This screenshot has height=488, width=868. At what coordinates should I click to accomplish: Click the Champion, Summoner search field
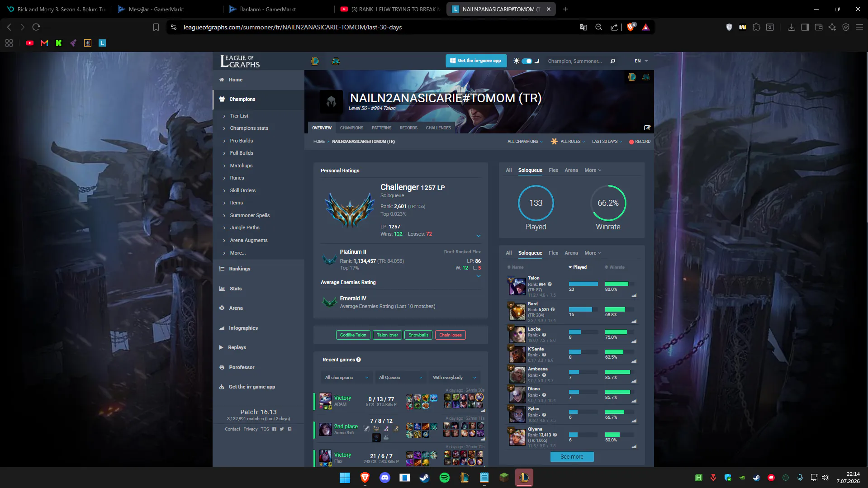[x=575, y=61]
